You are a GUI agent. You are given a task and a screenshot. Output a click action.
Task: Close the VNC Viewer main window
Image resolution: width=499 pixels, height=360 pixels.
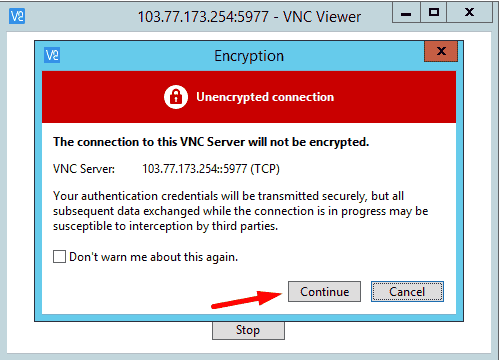click(469, 13)
